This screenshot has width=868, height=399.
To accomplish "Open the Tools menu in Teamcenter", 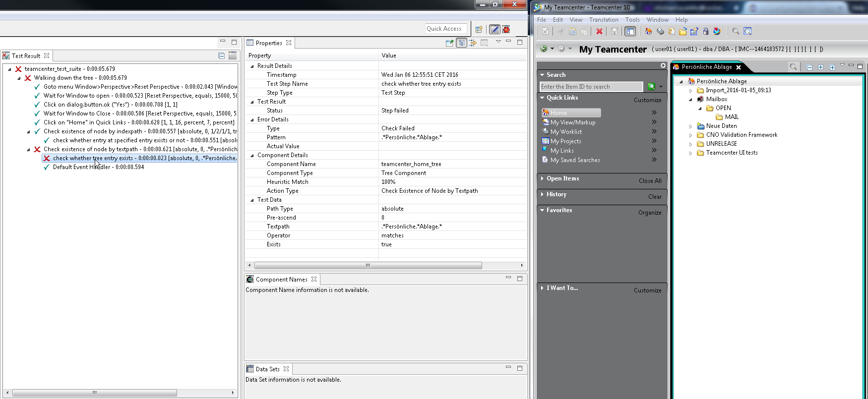I will (x=632, y=20).
